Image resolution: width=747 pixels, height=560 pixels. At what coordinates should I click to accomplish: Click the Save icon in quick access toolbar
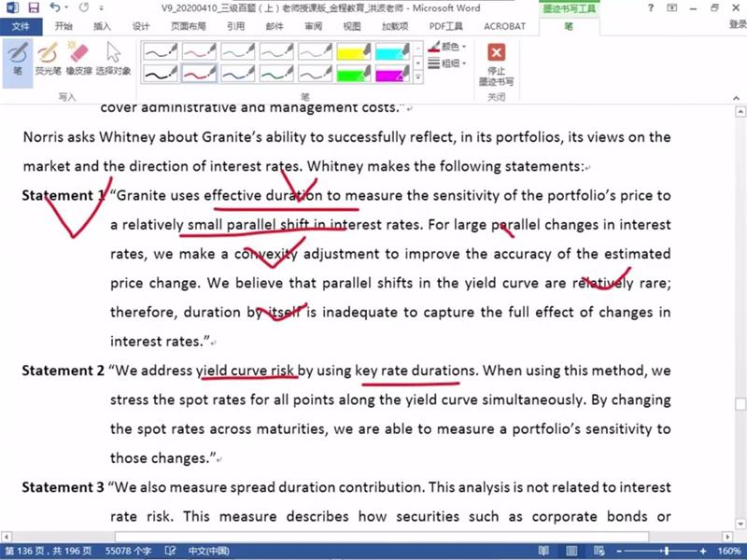coord(34,7)
